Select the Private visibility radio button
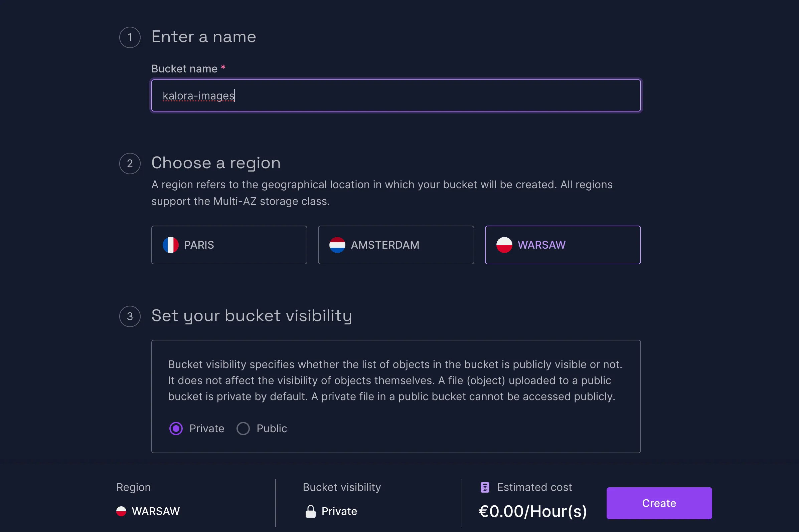This screenshot has width=799, height=532. click(x=176, y=428)
